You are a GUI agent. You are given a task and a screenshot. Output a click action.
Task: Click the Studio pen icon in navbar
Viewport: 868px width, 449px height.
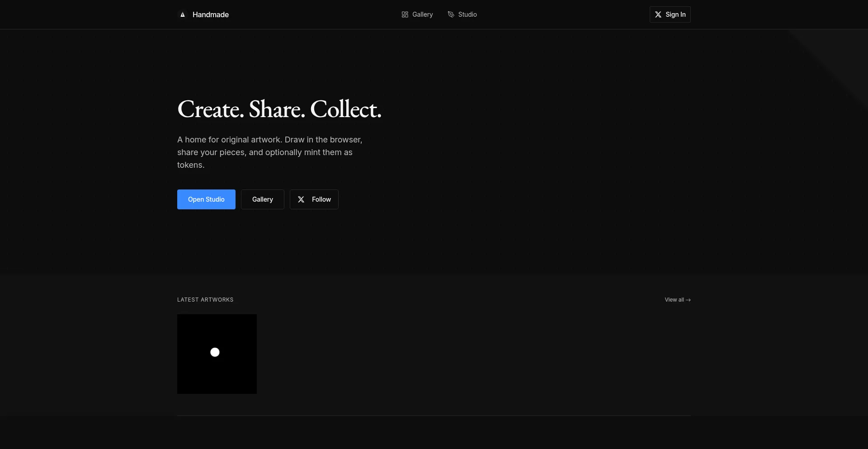click(x=451, y=14)
